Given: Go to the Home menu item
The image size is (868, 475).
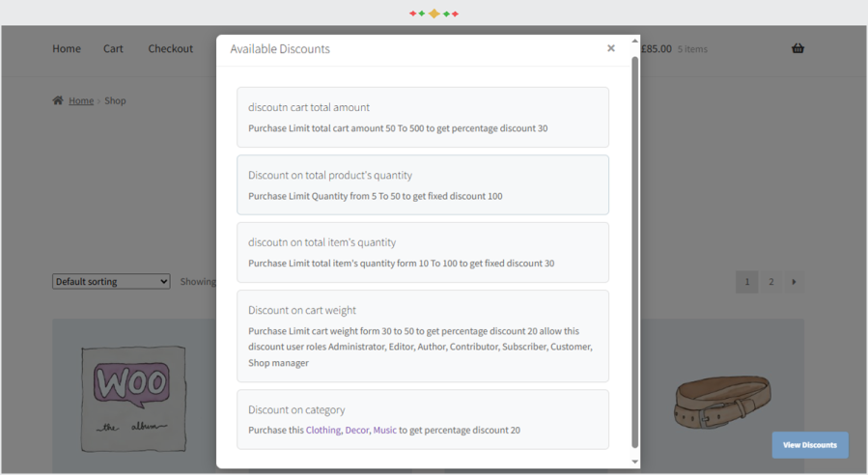Looking at the screenshot, I should tap(67, 48).
